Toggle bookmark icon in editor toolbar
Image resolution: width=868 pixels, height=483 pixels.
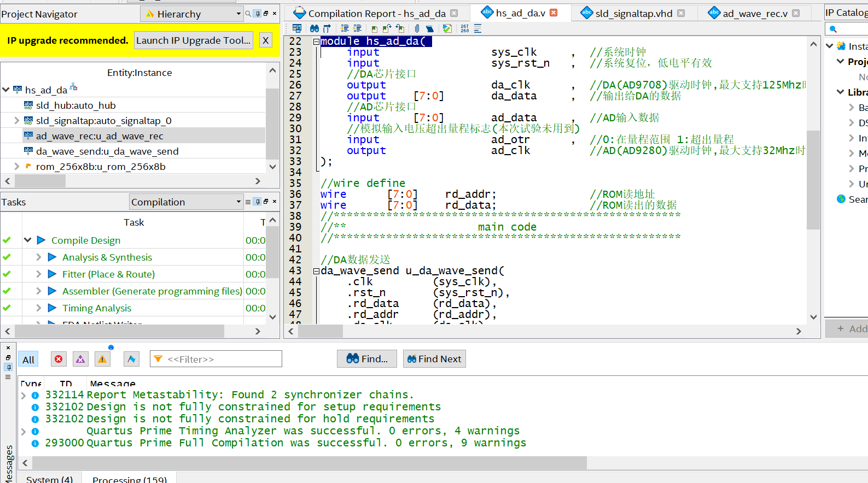(x=375, y=29)
